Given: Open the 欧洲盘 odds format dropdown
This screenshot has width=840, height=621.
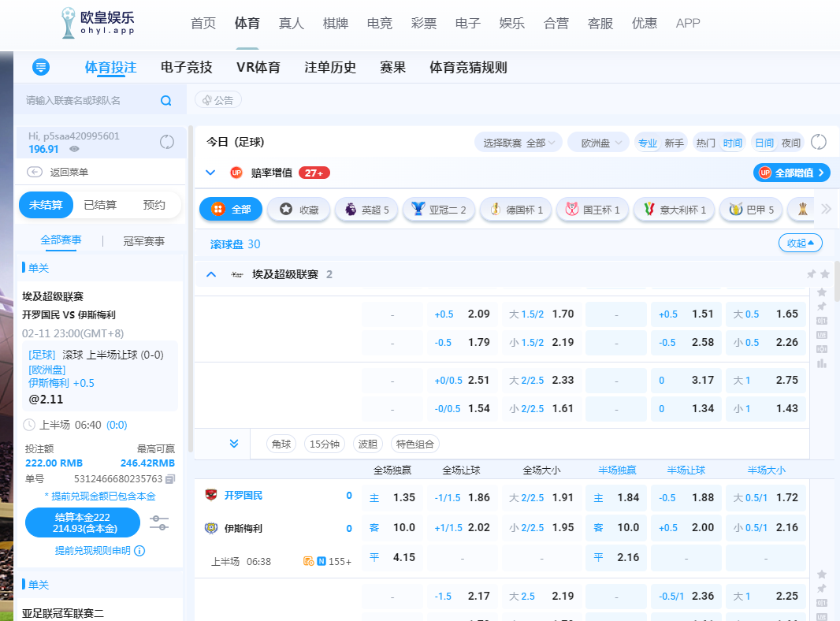Looking at the screenshot, I should (599, 143).
